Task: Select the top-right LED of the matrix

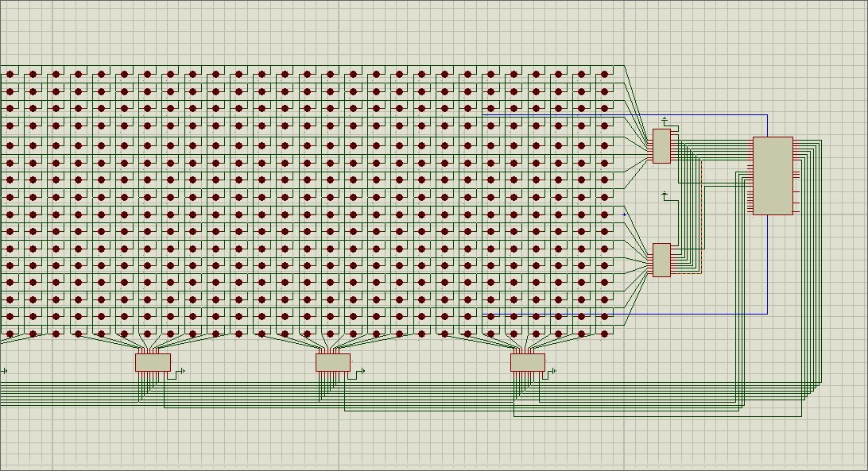Action: click(x=605, y=75)
